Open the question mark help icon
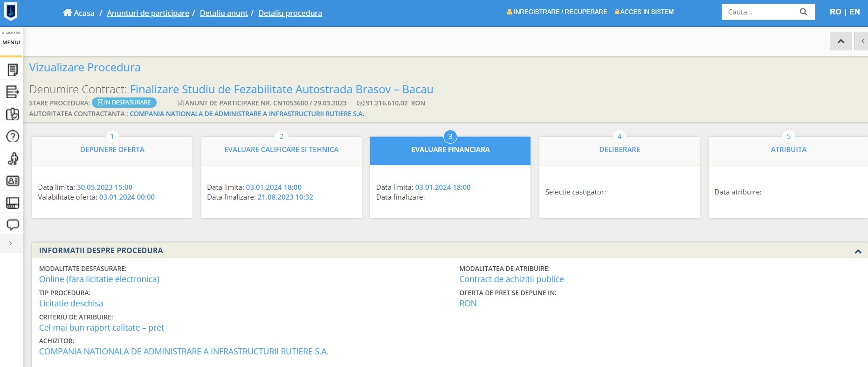The height and width of the screenshot is (367, 868). click(x=13, y=136)
